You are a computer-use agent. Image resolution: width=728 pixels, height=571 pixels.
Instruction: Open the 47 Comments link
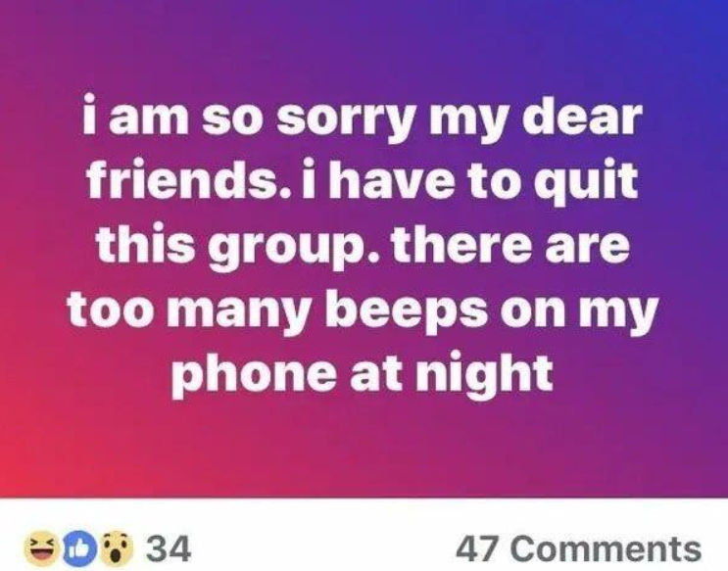point(578,549)
